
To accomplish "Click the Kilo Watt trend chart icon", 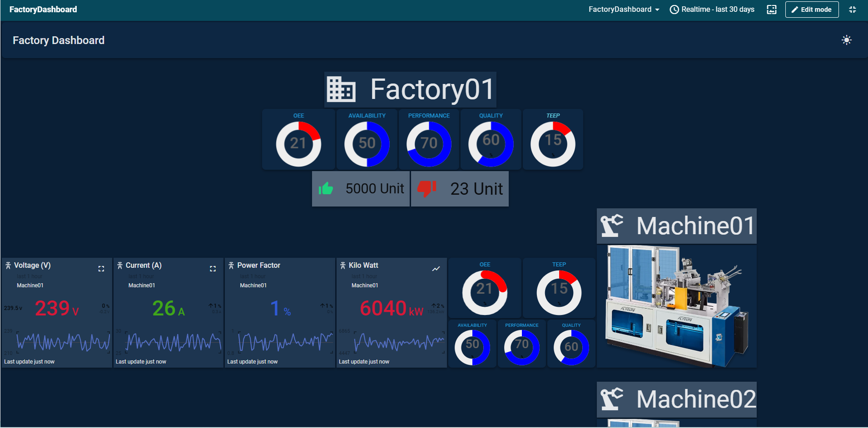I will click(436, 269).
